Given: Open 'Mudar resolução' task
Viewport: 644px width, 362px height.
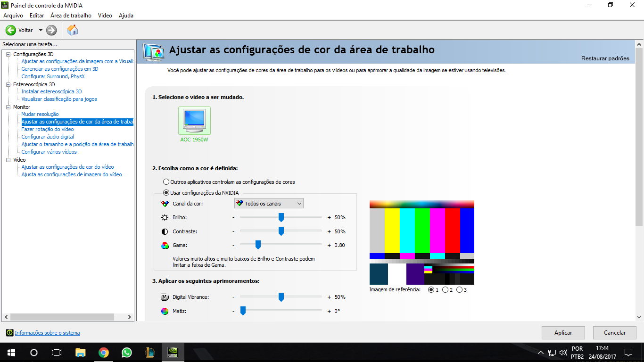Looking at the screenshot, I should pos(40,114).
